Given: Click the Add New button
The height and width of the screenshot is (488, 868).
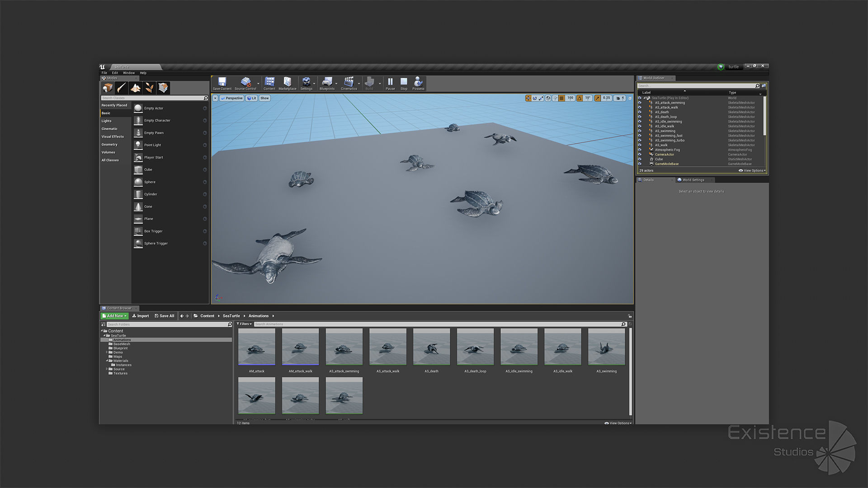Looking at the screenshot, I should tap(114, 316).
